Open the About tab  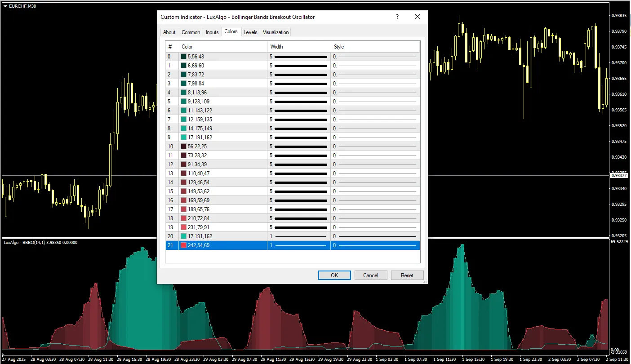[x=169, y=32]
